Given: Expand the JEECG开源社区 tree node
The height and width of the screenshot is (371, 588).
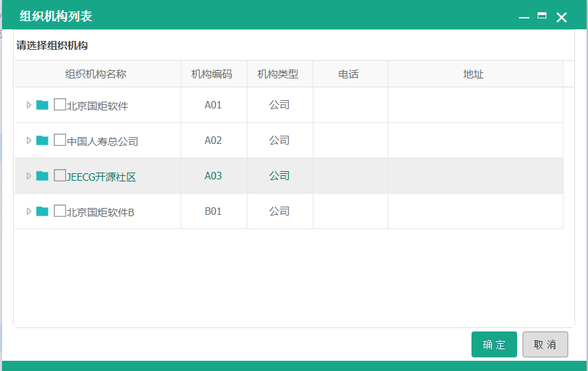Looking at the screenshot, I should point(29,176).
